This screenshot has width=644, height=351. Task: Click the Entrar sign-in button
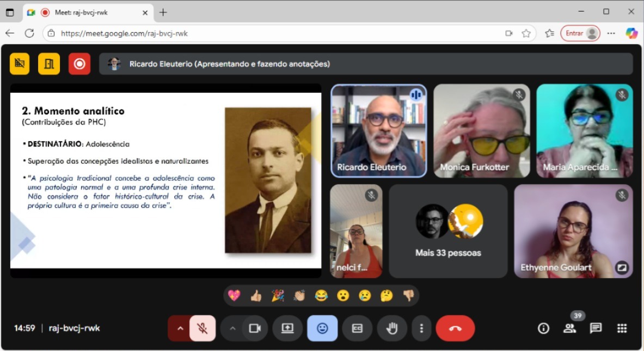580,33
